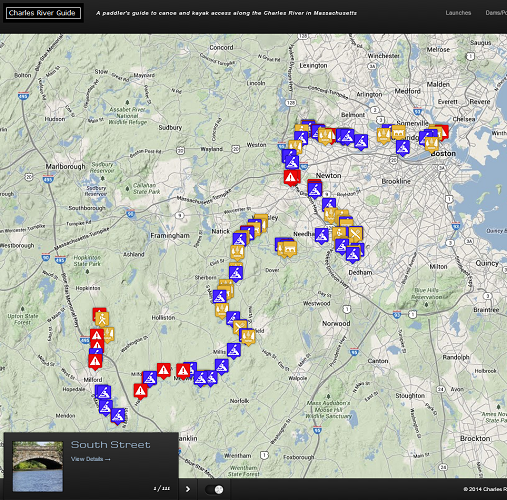
Task: Select the bridge marker beside Somerville label
Action: pyautogui.click(x=399, y=132)
